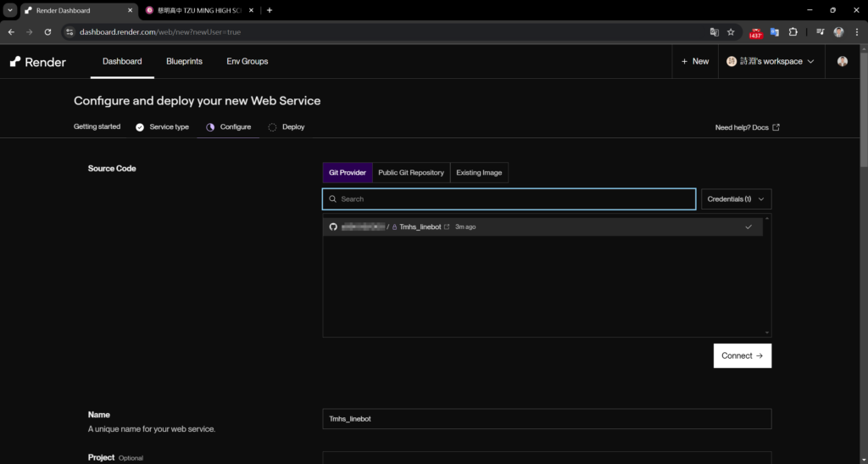
Task: Open the Chrome profile avatar
Action: pyautogui.click(x=838, y=32)
